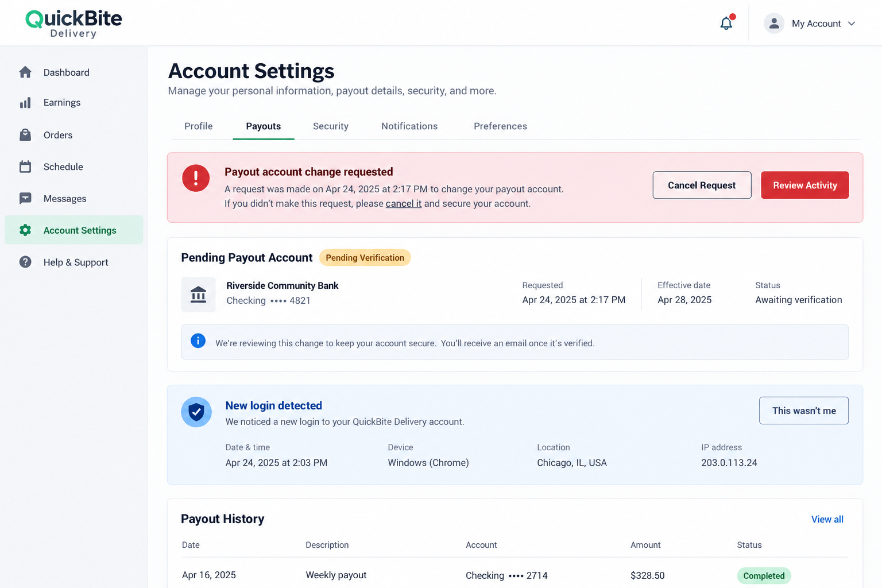Expand the My Account chevron
Image resolution: width=882 pixels, height=588 pixels.
pos(852,24)
